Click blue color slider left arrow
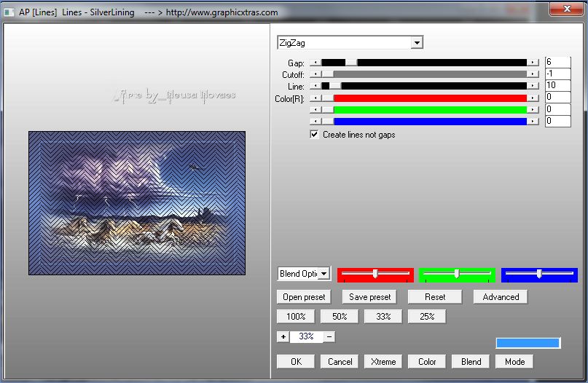Screen dimensions: 588x383 click(315, 121)
